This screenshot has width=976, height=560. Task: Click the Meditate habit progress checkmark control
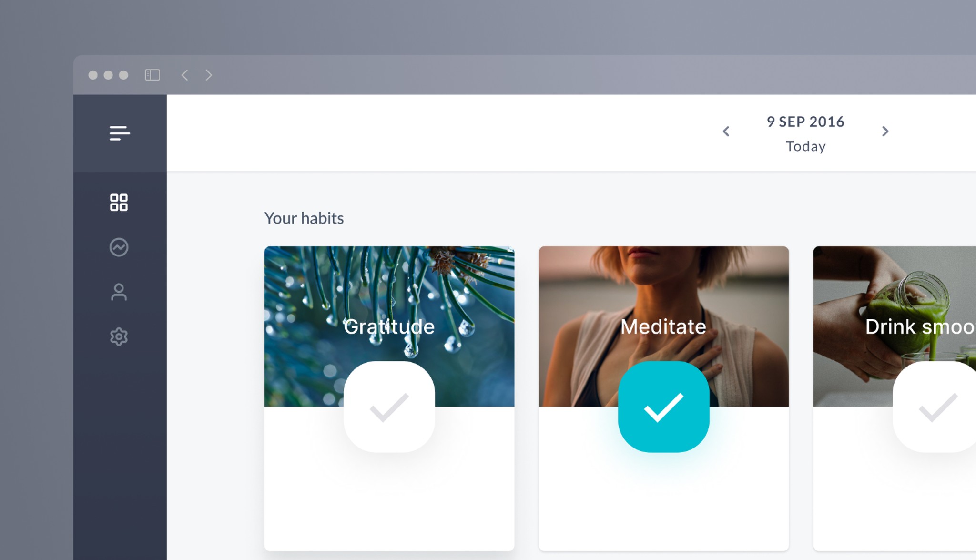663,407
